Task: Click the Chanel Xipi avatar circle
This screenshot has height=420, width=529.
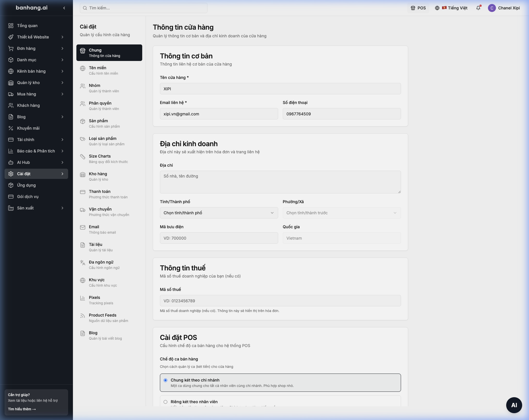Action: tap(492, 8)
